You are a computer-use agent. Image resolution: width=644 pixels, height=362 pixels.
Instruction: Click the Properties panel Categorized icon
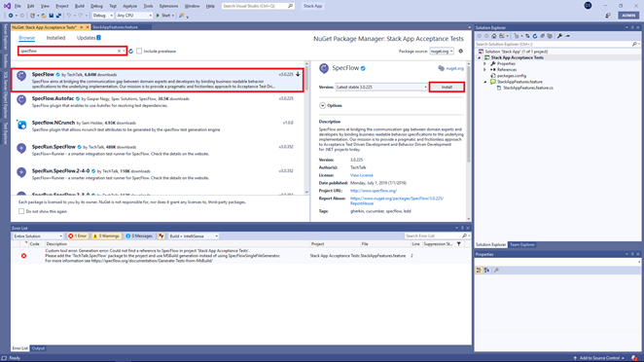[x=479, y=271]
